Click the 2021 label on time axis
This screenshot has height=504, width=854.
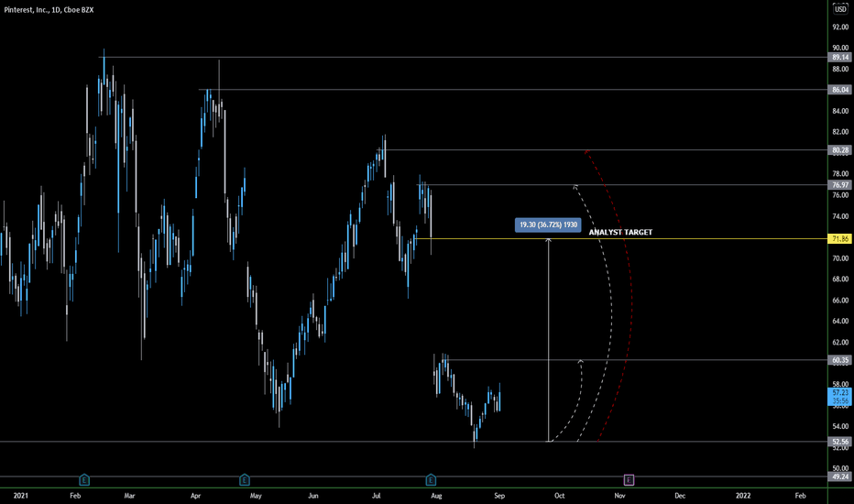pos(21,496)
